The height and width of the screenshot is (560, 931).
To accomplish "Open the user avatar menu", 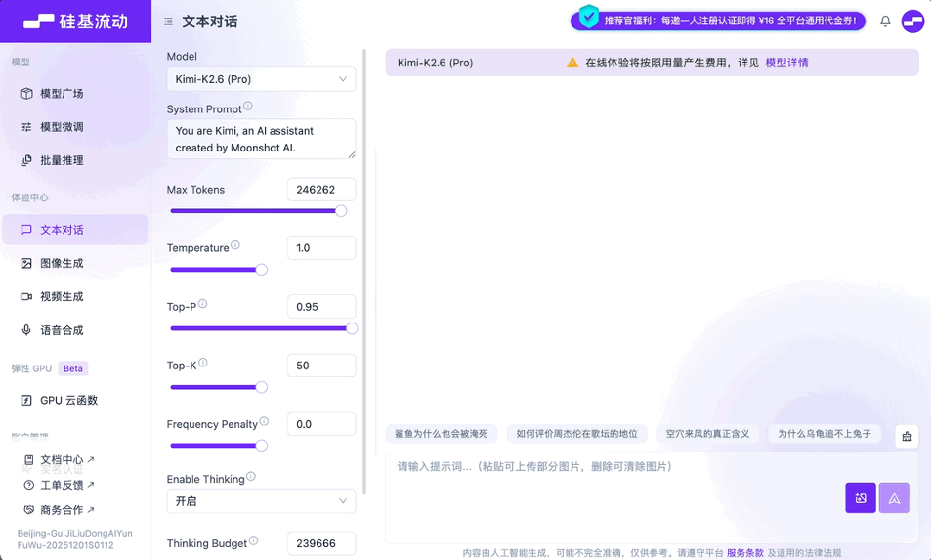I will pyautogui.click(x=913, y=22).
